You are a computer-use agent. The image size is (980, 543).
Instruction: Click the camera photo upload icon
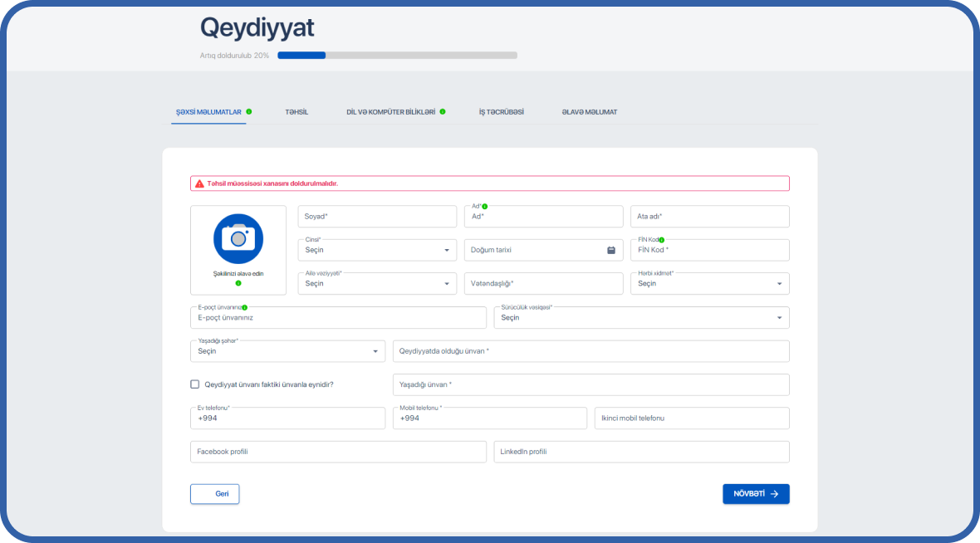(238, 238)
